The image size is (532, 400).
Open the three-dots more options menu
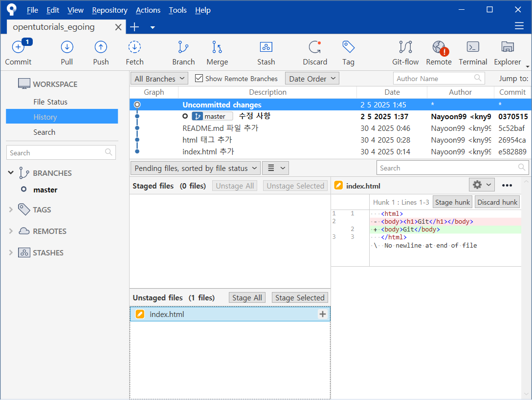coord(507,185)
